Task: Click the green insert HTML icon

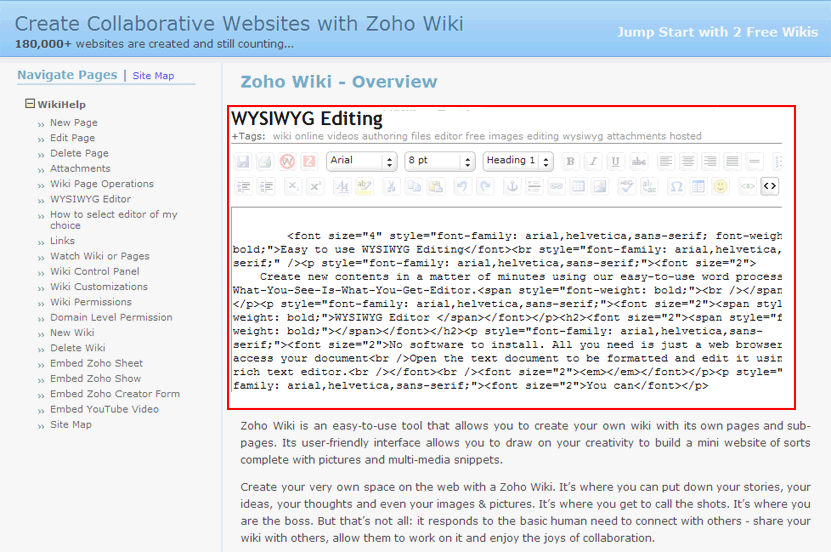Action: click(747, 186)
